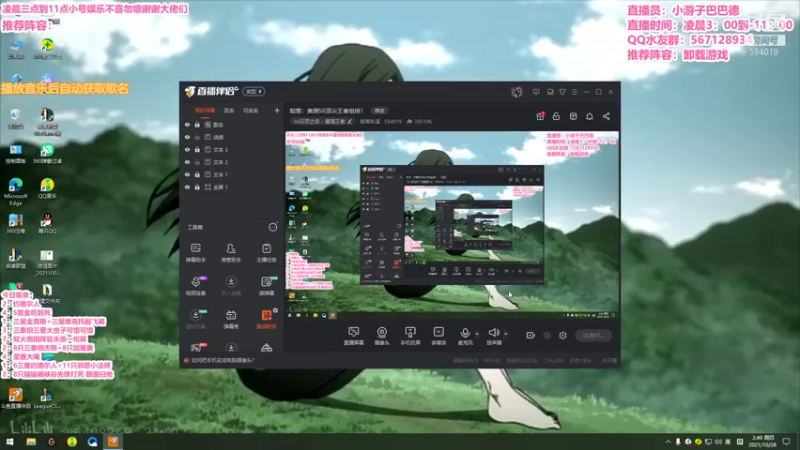Toggle the lock on the 歌名 layer
Screen dimensions: 800x450
[197, 124]
